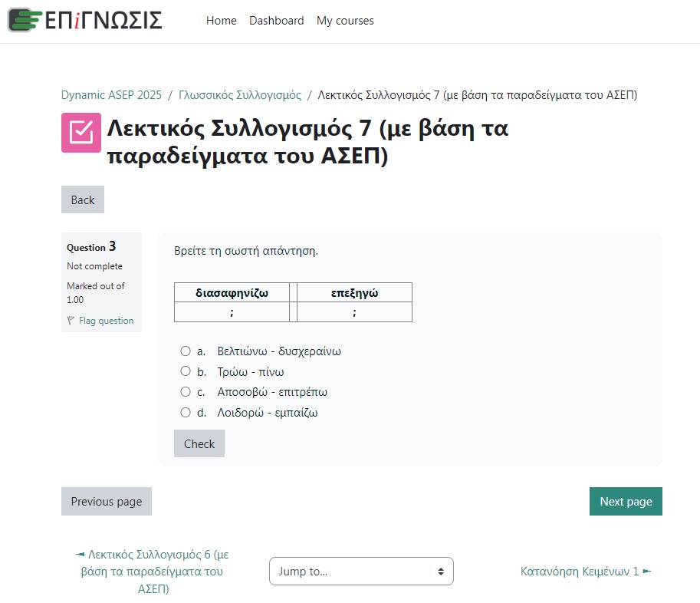Select answer d. Λοιδορώ - εμπαίζω
This screenshot has width=700, height=603.
[x=186, y=412]
